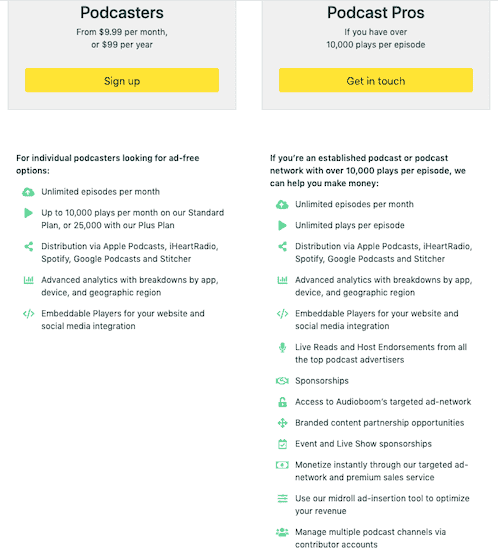Click the Podcast Pros heading

(x=376, y=13)
